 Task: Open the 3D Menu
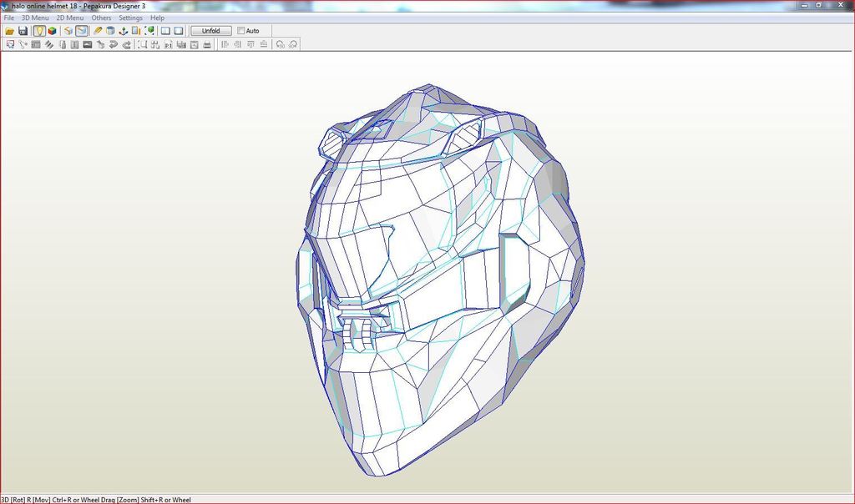[x=35, y=18]
